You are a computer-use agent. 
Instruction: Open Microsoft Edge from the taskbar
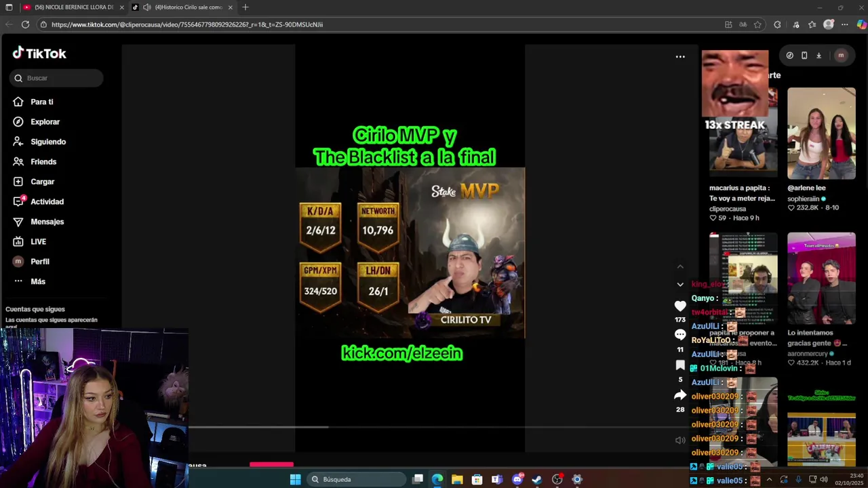coord(437,479)
